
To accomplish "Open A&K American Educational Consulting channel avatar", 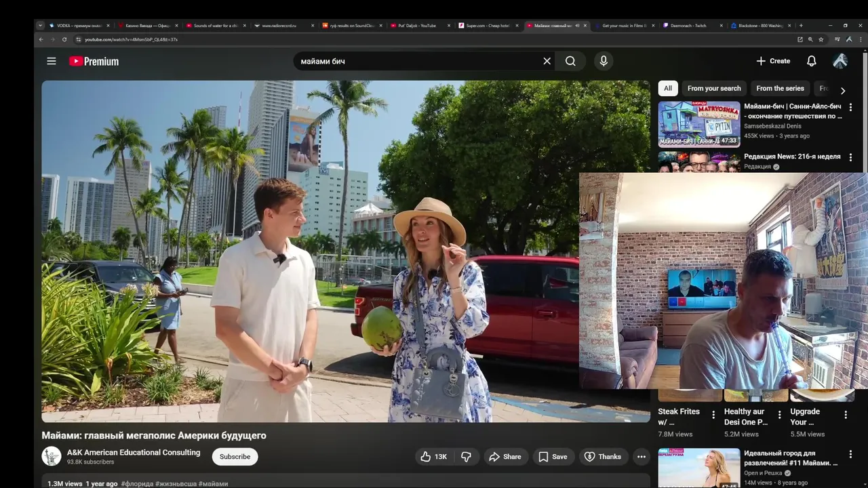I will pyautogui.click(x=52, y=456).
